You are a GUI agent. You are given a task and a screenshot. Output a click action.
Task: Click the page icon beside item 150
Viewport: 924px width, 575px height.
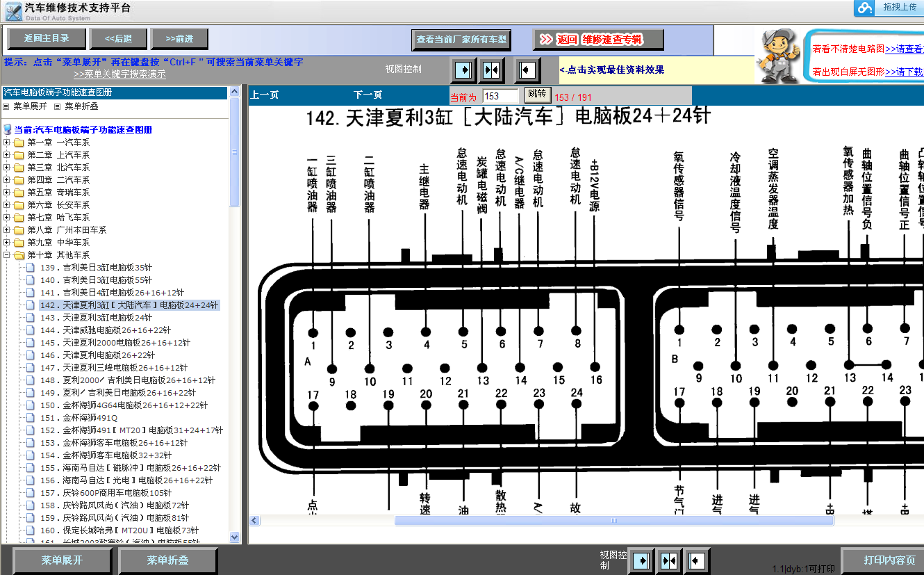coord(30,405)
